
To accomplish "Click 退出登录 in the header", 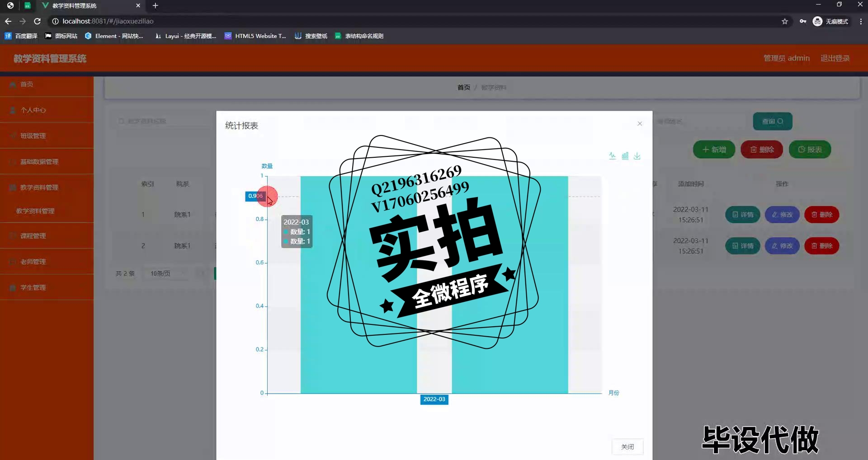I will [835, 58].
